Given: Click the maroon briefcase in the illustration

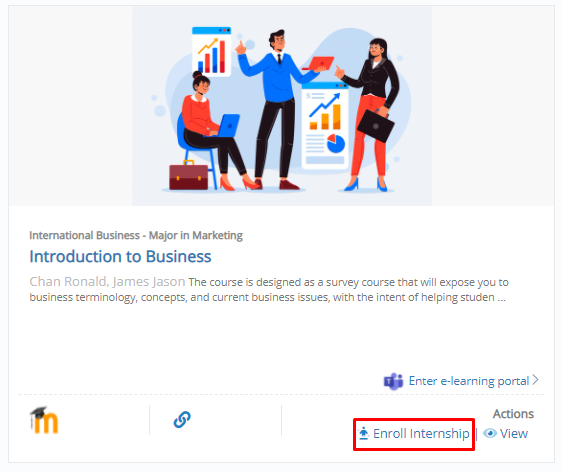Looking at the screenshot, I should (189, 175).
